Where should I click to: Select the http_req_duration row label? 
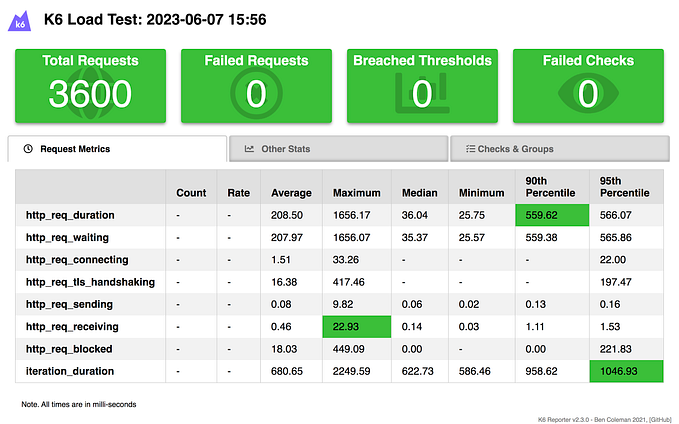70,215
